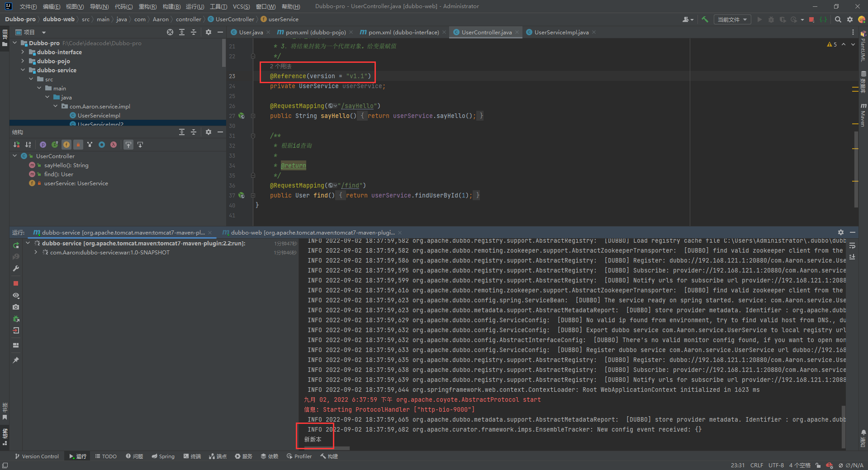This screenshot has width=868, height=470.
Task: Collapse all nodes in the Project panel
Action: click(x=194, y=32)
